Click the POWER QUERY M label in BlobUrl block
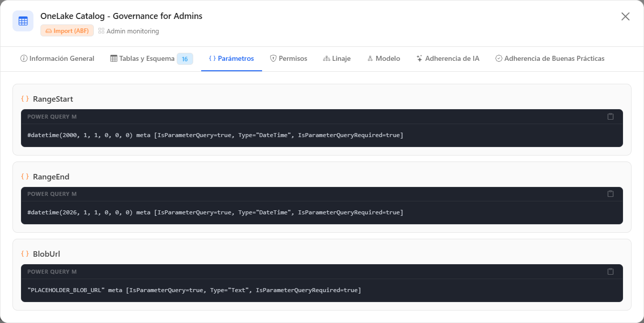The width and height of the screenshot is (644, 323). click(x=52, y=272)
